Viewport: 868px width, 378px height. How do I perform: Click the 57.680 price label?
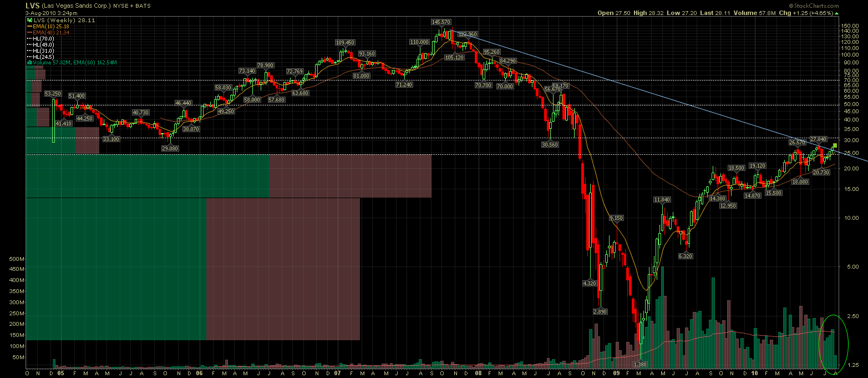point(276,99)
